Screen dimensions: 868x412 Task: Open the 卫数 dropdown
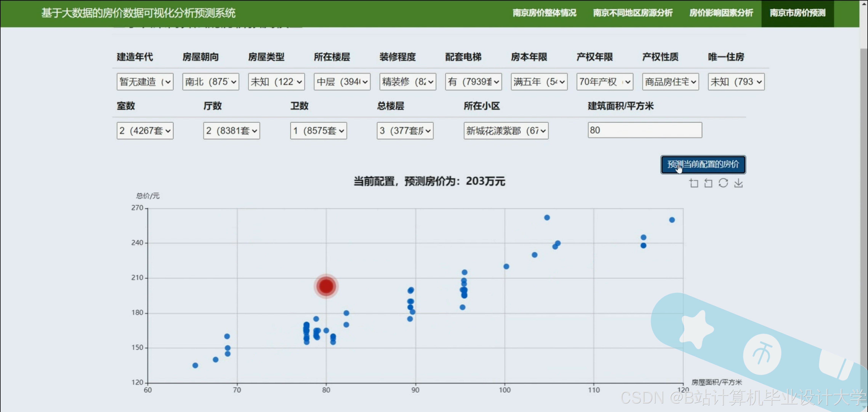(318, 131)
